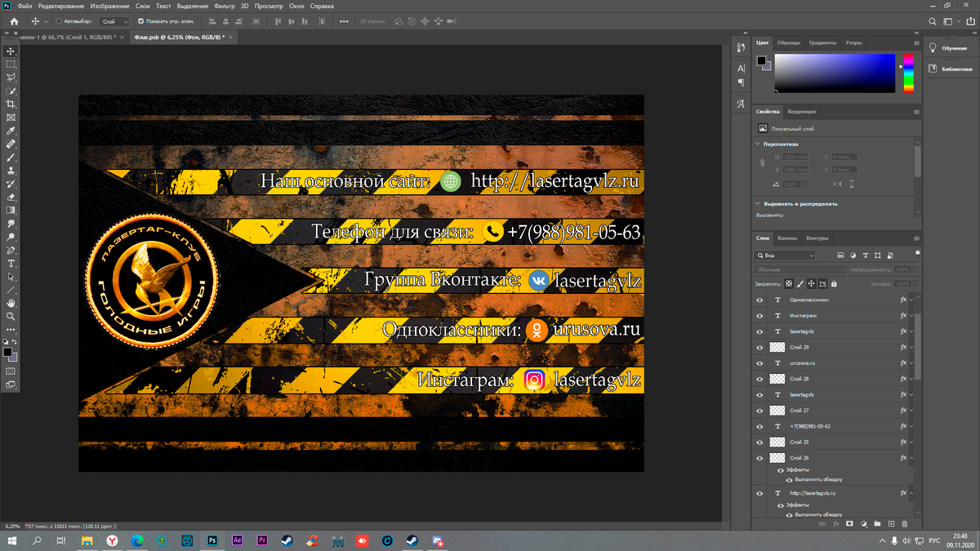
Task: Hide the urusova.ru text layer
Action: 759,363
